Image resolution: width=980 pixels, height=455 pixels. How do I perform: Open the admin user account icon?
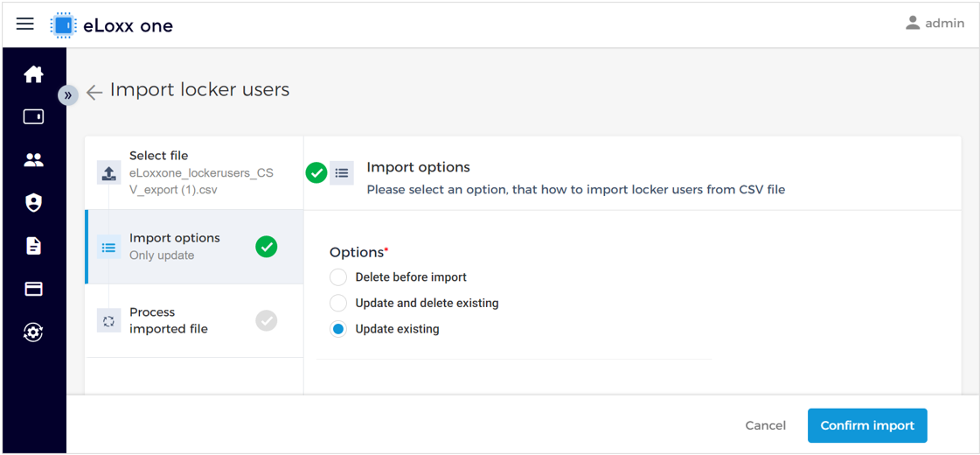pos(913,23)
